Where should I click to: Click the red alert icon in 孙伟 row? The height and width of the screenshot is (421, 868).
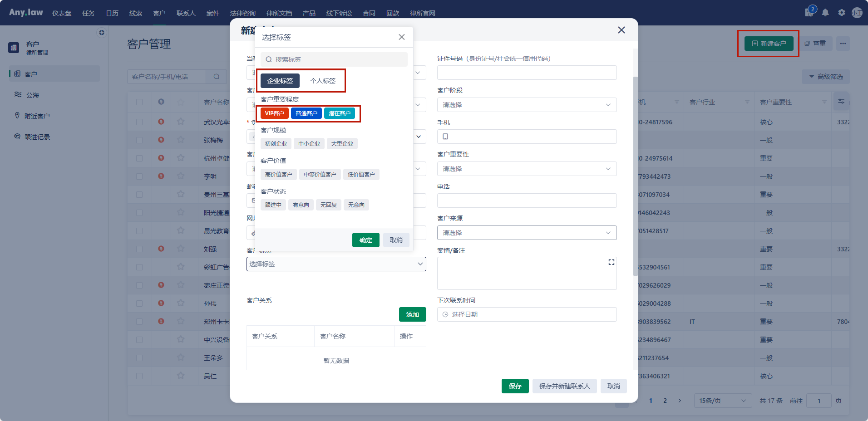pos(161,303)
